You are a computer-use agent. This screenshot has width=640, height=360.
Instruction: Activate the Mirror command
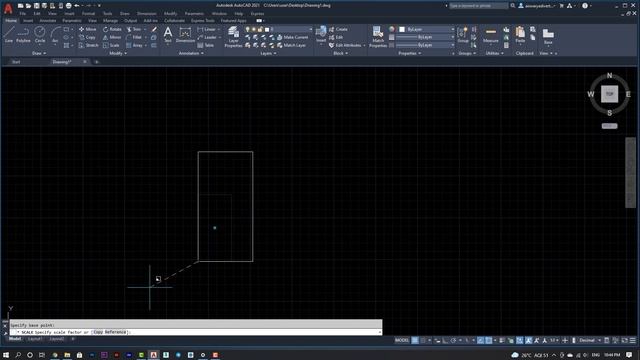pos(112,37)
